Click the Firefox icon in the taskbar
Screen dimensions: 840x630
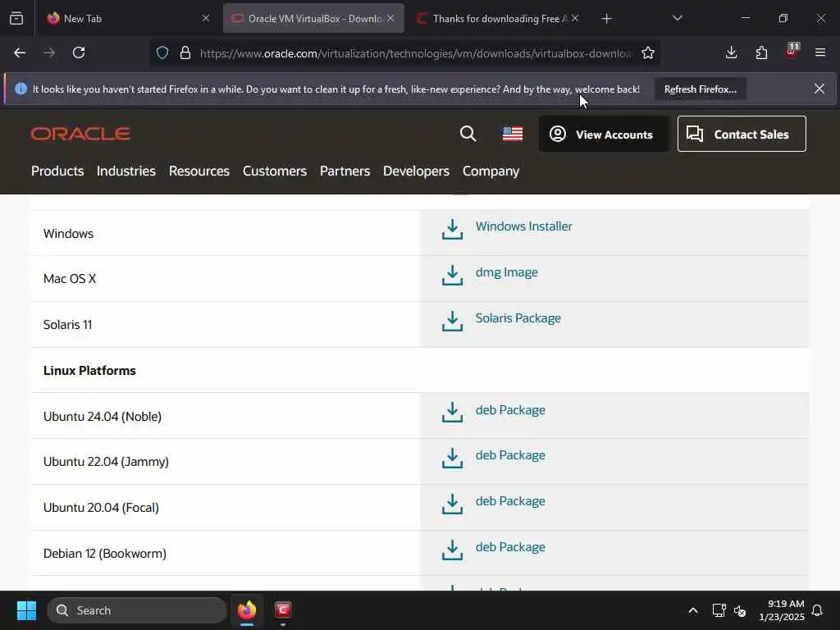coord(247,610)
